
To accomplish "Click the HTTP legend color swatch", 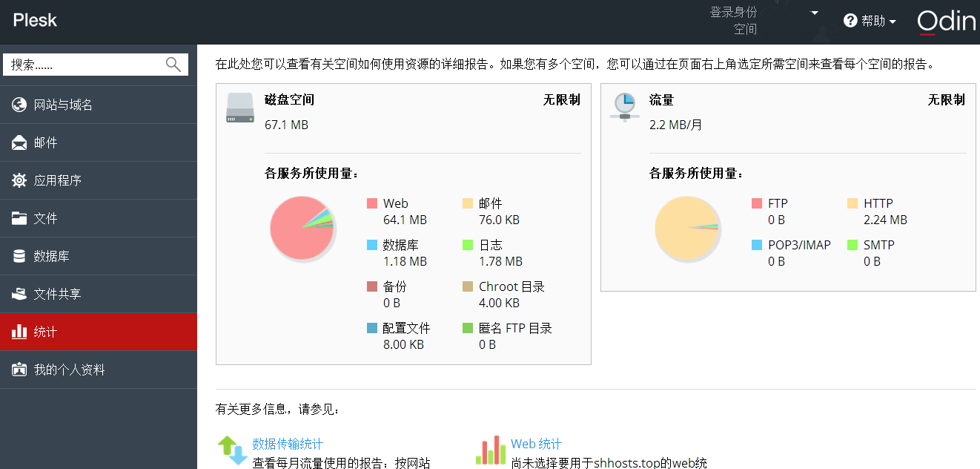I will [x=852, y=203].
